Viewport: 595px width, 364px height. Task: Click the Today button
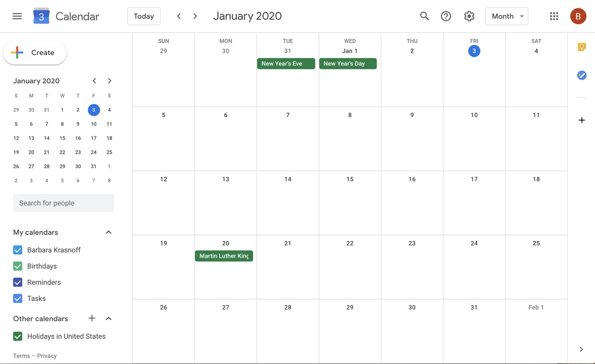pyautogui.click(x=144, y=16)
